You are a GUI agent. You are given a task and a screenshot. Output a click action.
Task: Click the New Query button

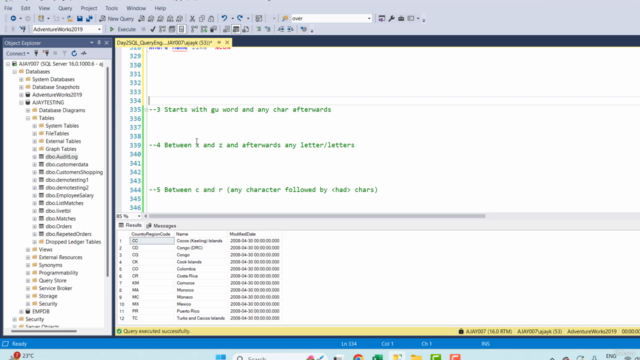117,18
